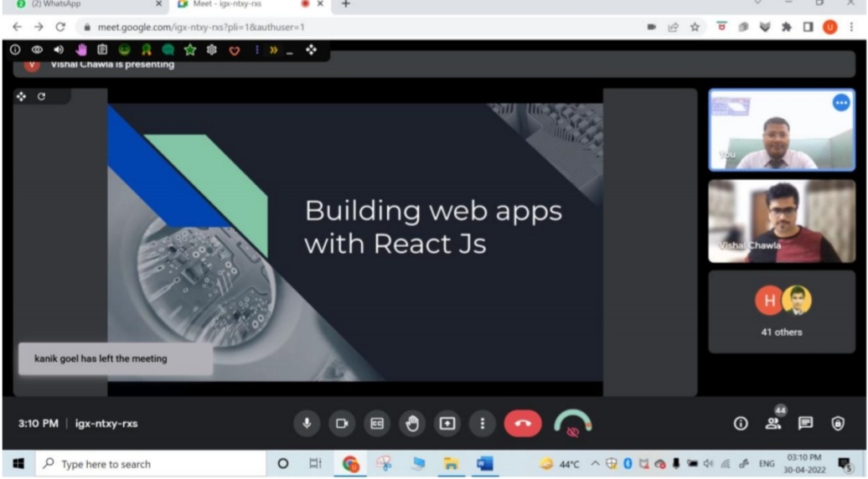This screenshot has height=479, width=868.
Task: Switch to the WhatsApp tab
Action: 84,4
